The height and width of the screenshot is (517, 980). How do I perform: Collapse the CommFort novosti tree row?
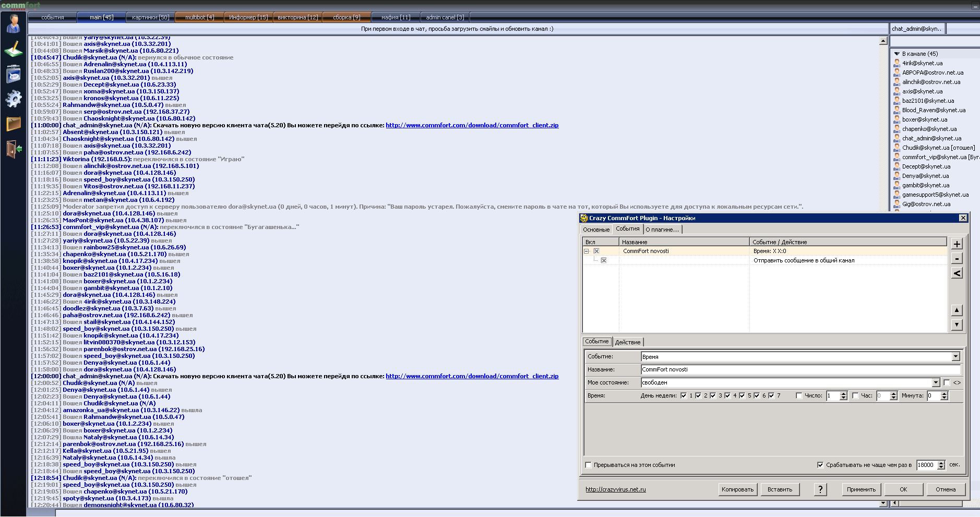point(587,251)
